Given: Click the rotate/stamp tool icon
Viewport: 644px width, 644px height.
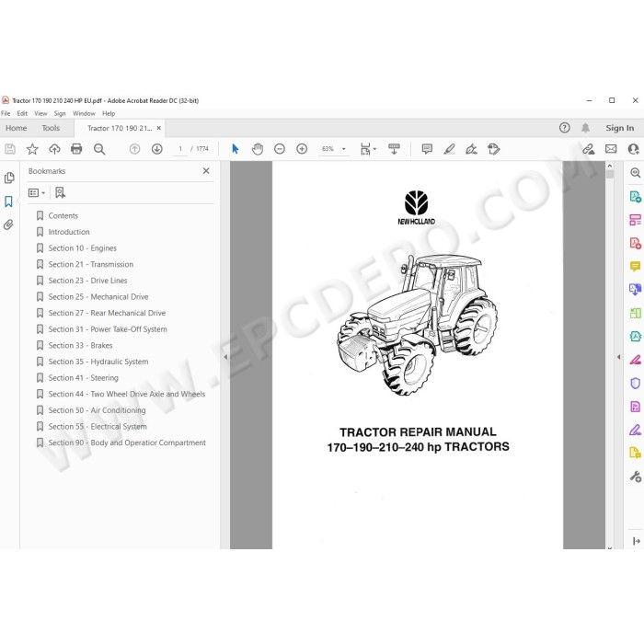Looking at the screenshot, I should [x=494, y=149].
